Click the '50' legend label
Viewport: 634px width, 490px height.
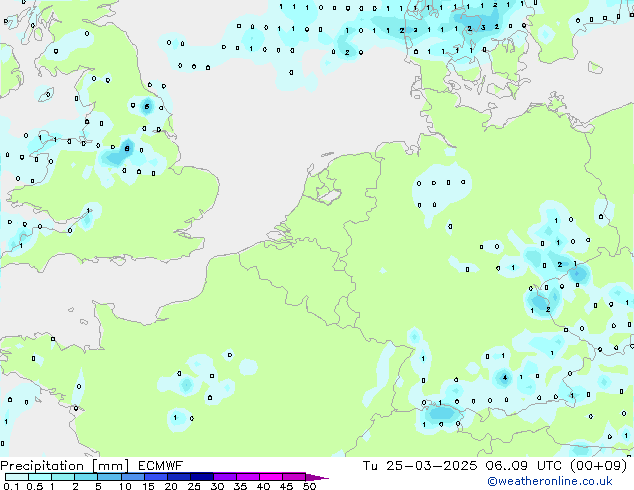(x=309, y=486)
